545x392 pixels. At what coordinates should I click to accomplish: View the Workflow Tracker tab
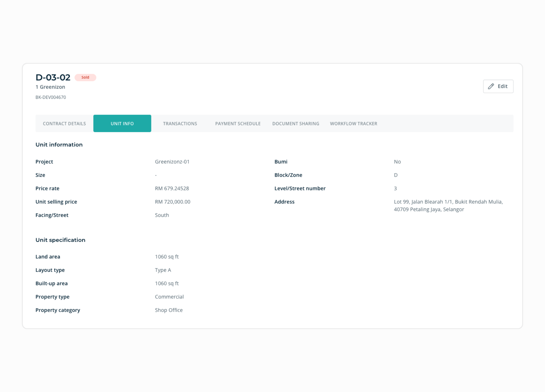(353, 124)
